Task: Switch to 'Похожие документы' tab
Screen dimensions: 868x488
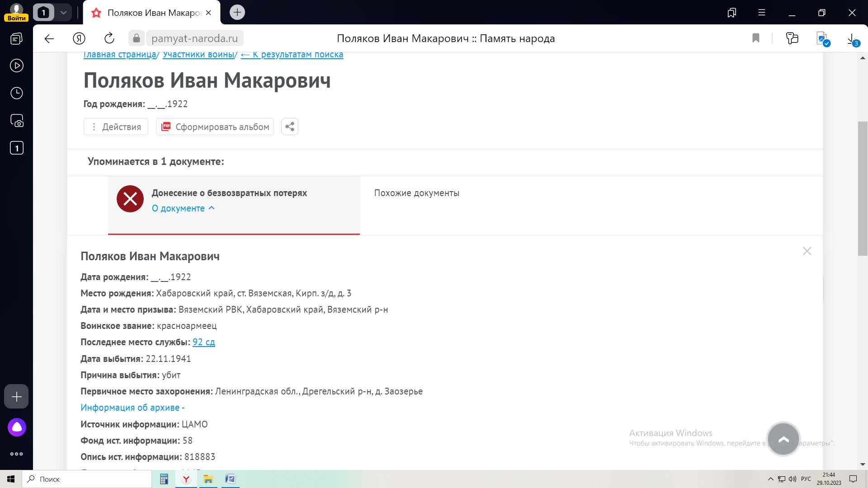Action: [416, 193]
